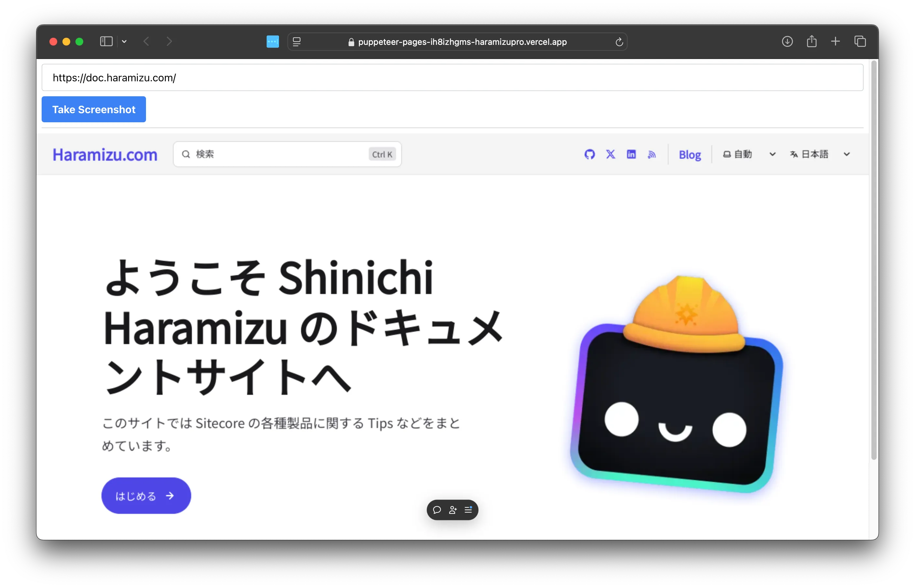Click the Blog menu item in navbar
The width and height of the screenshot is (915, 588).
tap(690, 155)
